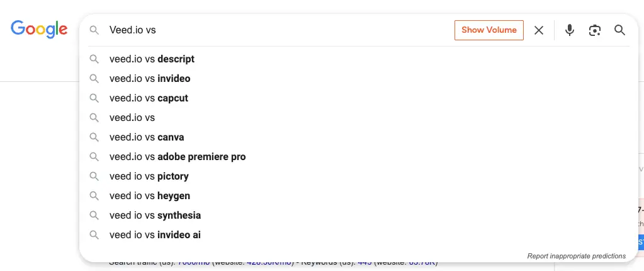
Task: Start voice search with microphone icon
Action: (x=569, y=30)
